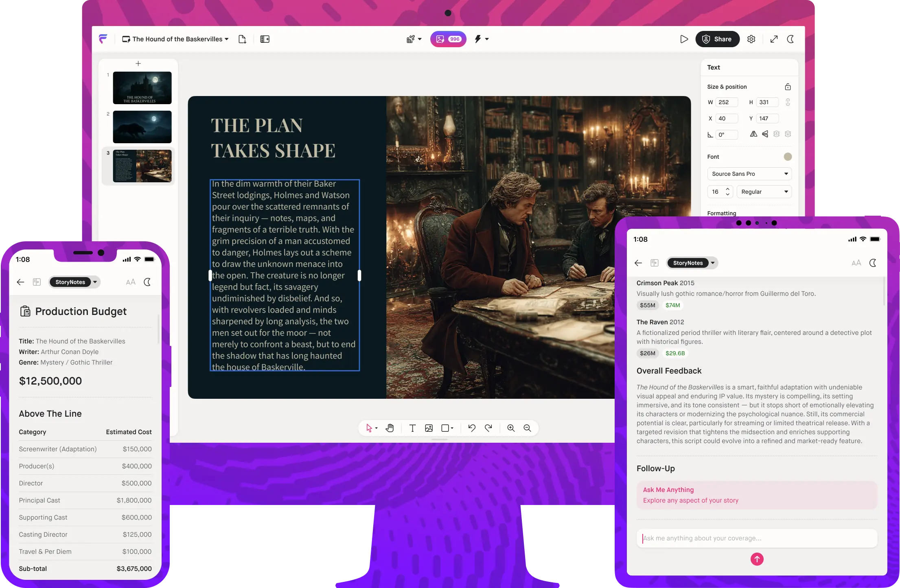Click the Ask Me Anything prompt card
The image size is (900, 588).
coord(756,495)
